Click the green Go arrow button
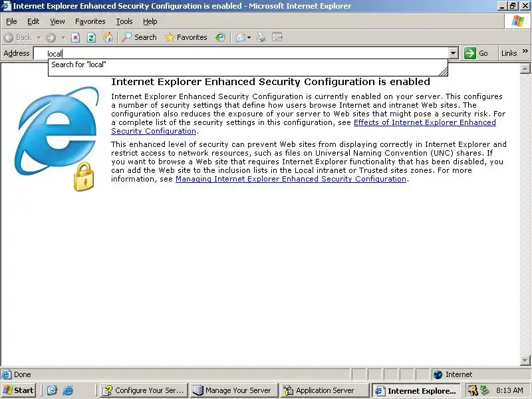Viewport: 532px width, 399px height. [476, 53]
